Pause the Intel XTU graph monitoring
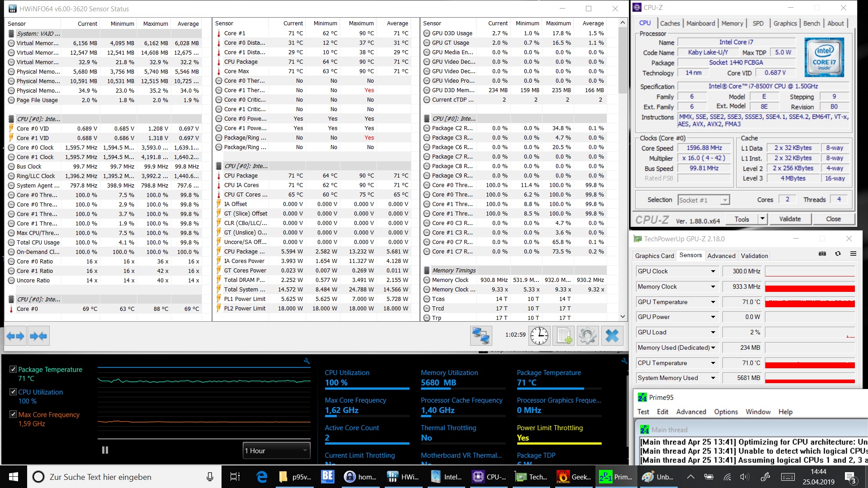 click(105, 450)
